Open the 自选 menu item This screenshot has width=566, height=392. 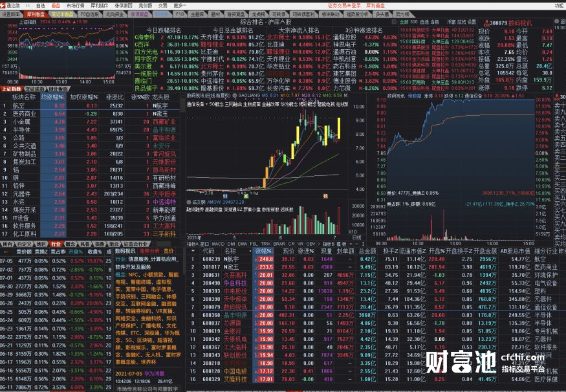point(41,6)
